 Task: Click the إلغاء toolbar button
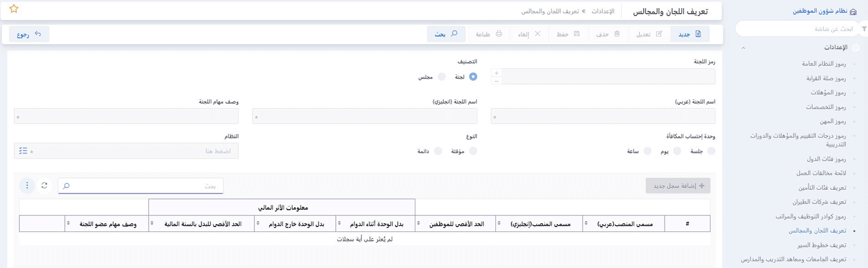coord(529,34)
